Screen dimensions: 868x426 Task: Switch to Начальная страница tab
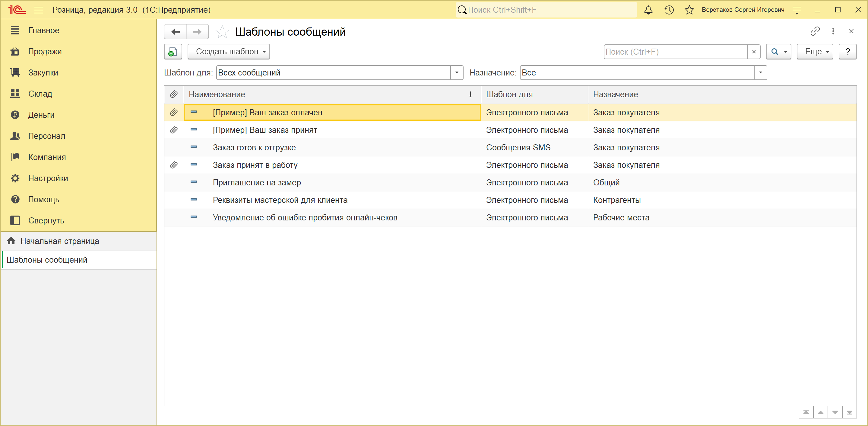pos(79,241)
